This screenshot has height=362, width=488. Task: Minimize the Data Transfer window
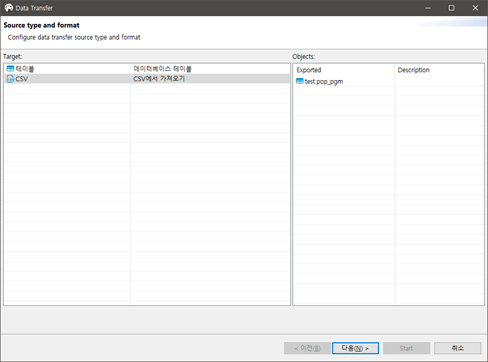[428, 8]
